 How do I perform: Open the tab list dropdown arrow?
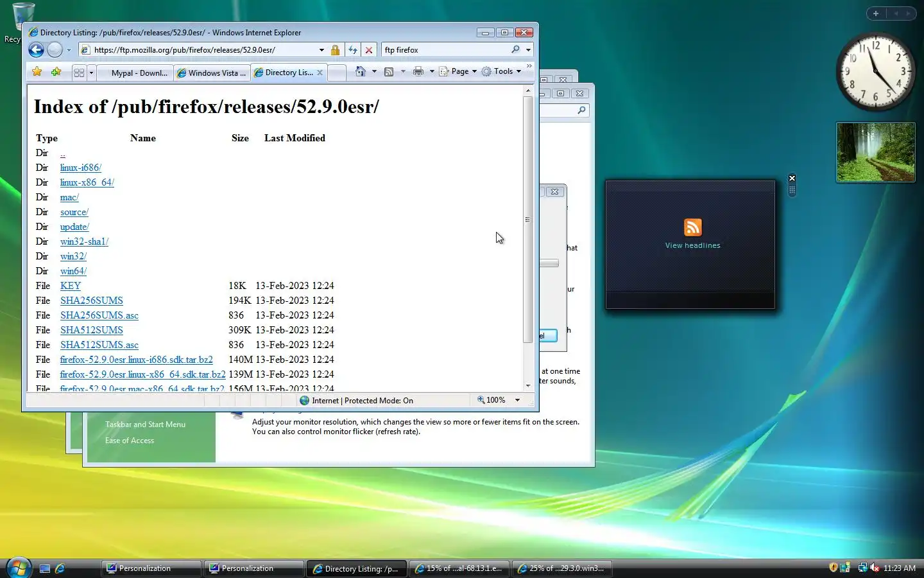coord(91,73)
